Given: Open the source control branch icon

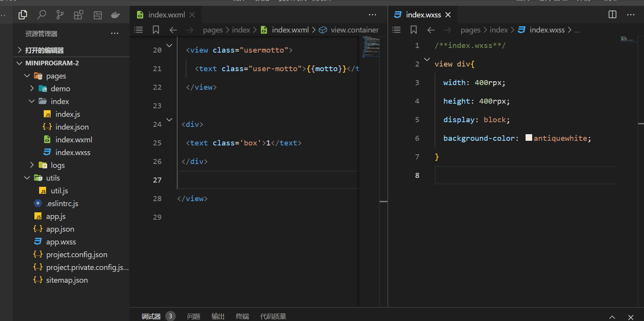Looking at the screenshot, I should click(60, 15).
